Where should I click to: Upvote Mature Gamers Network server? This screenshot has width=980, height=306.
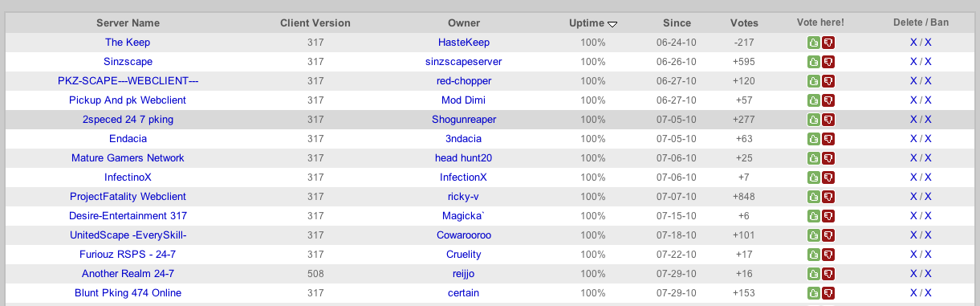813,158
